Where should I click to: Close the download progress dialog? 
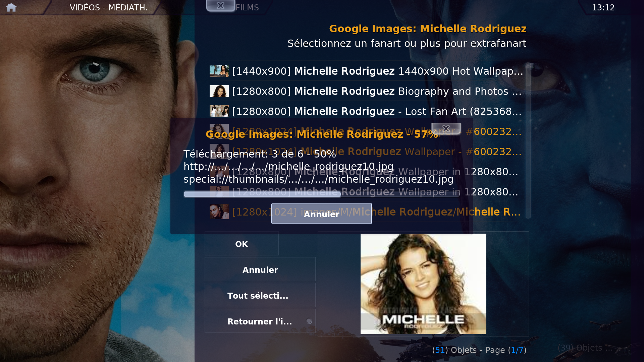point(446,128)
